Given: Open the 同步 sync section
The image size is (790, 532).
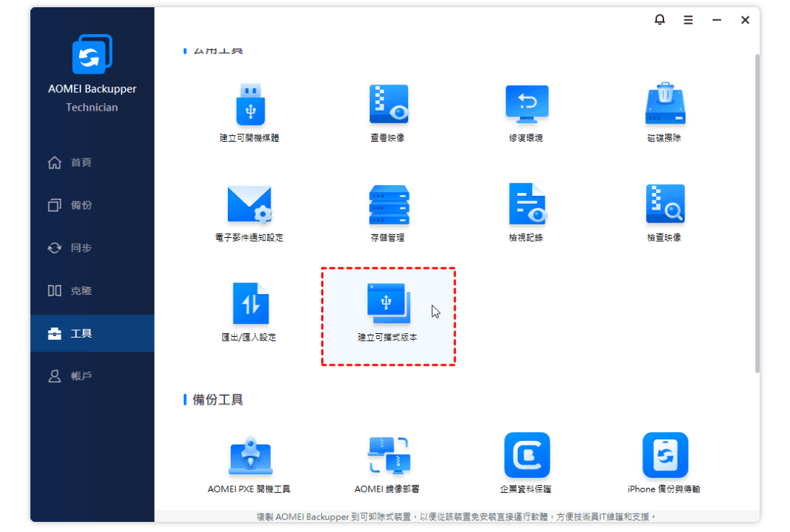Looking at the screenshot, I should pos(92,248).
